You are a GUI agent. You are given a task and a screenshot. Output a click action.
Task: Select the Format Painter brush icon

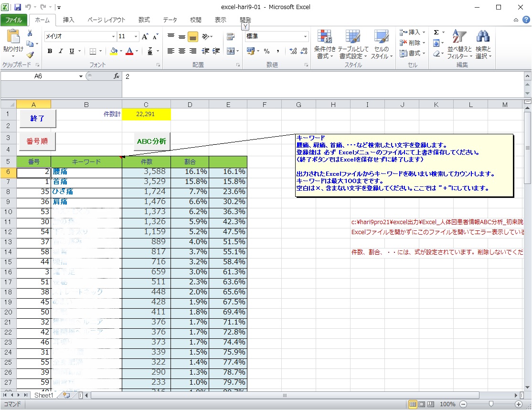[30, 54]
